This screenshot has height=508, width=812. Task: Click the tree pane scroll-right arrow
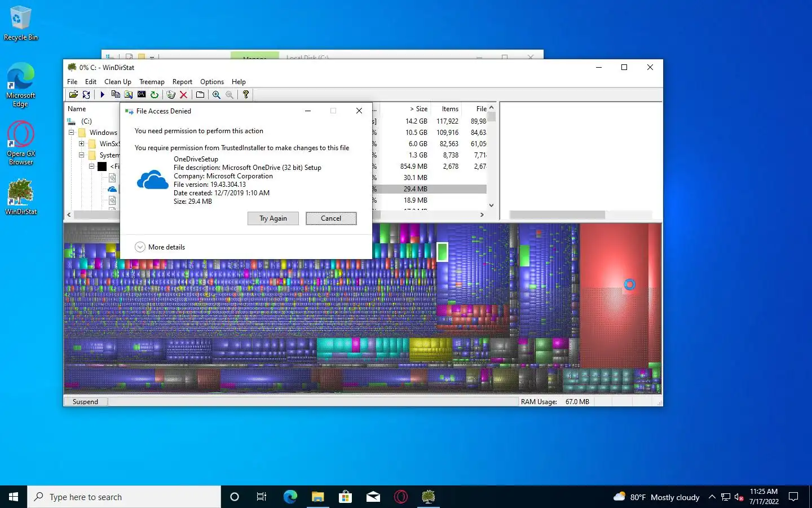[x=482, y=214]
